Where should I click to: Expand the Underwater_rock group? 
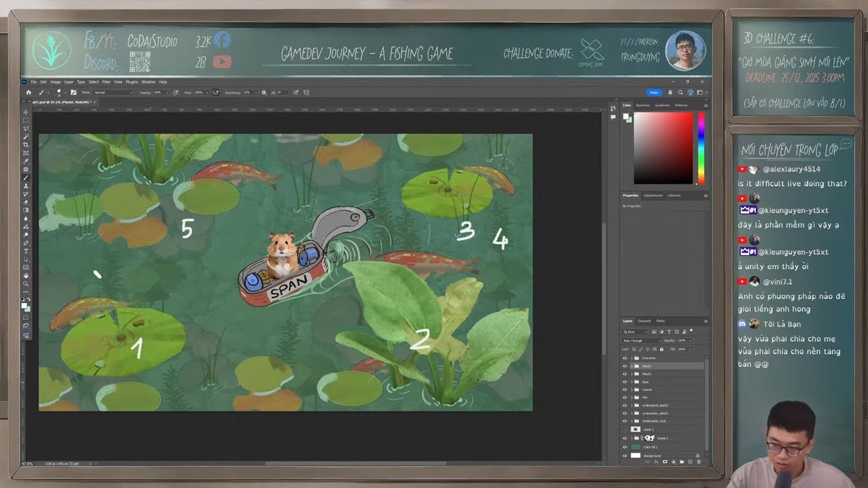(631, 421)
